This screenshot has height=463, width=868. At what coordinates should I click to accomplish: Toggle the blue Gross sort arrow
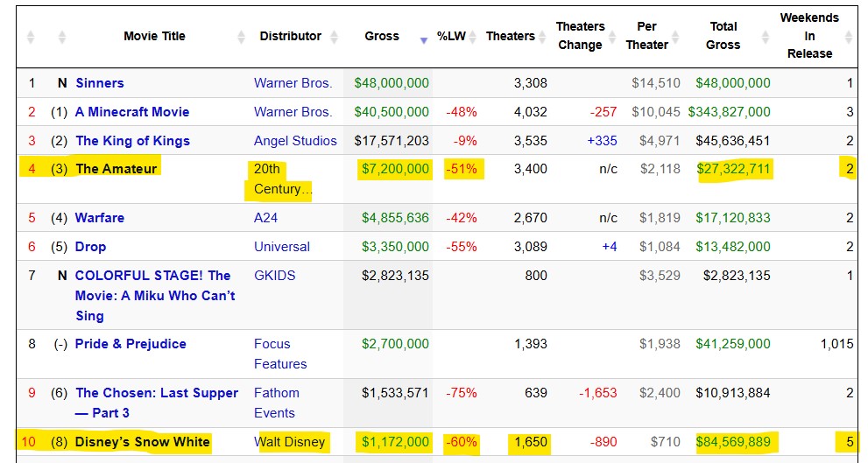coord(424,39)
